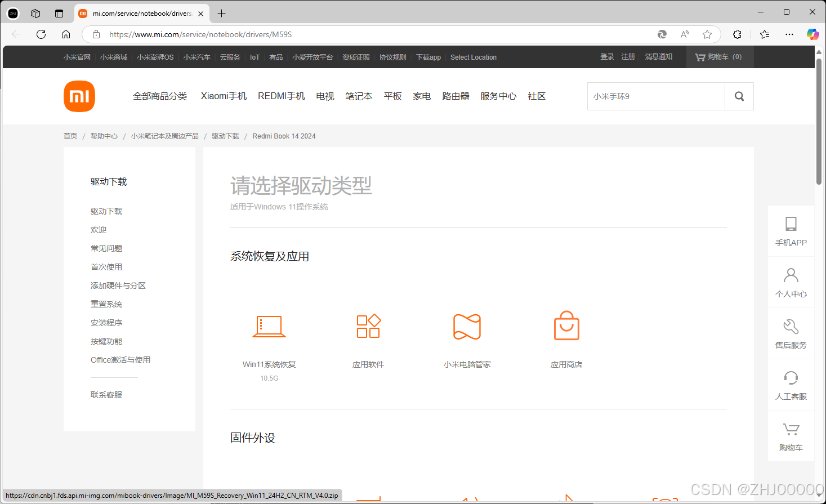Close the mi.com drivers tab

pos(200,14)
